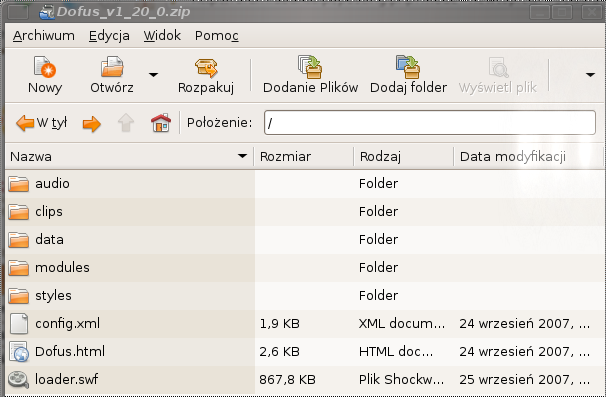Open the Archiwum menu

point(44,36)
